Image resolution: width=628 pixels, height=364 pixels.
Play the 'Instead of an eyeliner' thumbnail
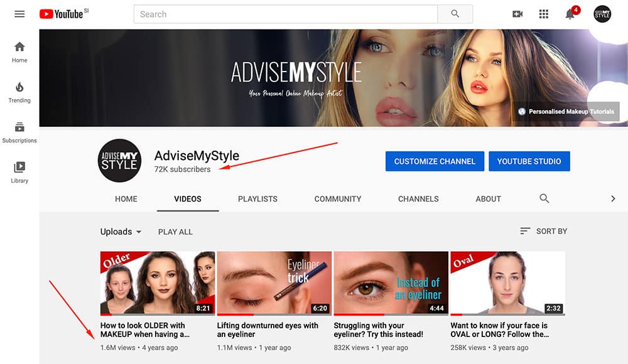(x=391, y=283)
